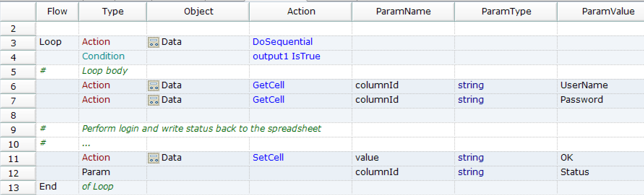Viewport: 644px width, 195px height.
Task: Select the DoSequential action cell
Action: pyautogui.click(x=283, y=42)
